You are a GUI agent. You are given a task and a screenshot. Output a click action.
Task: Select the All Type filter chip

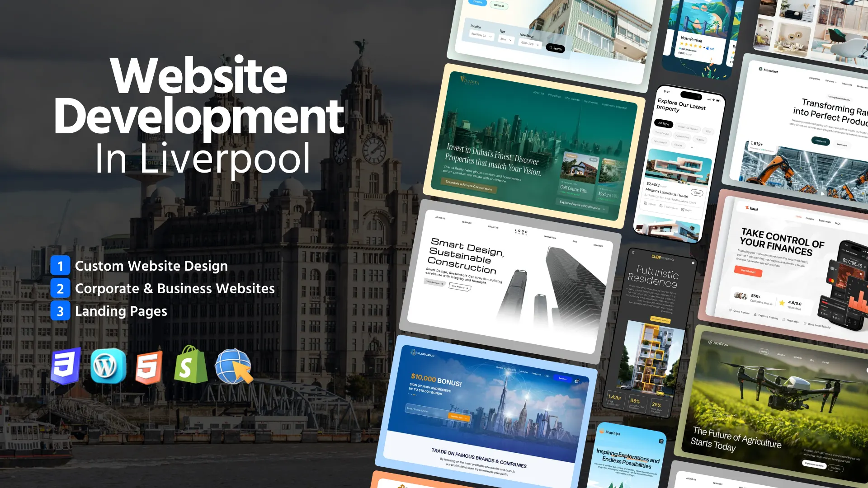coord(664,123)
